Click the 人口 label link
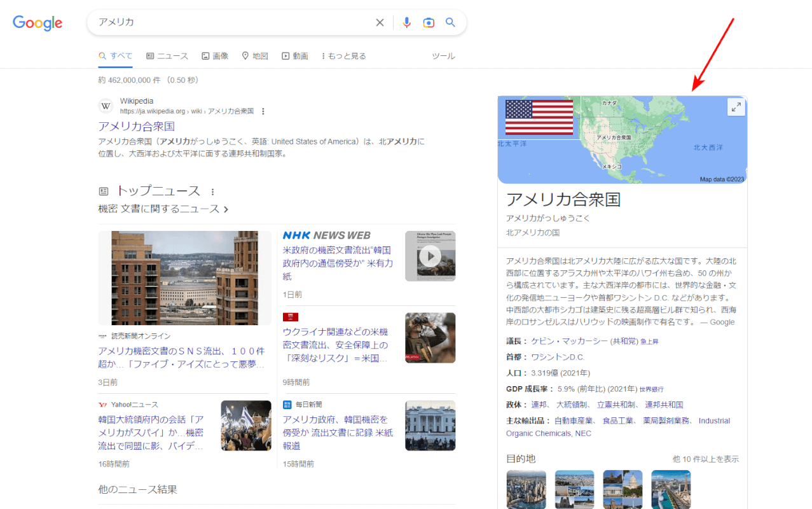This screenshot has height=509, width=812. click(514, 373)
